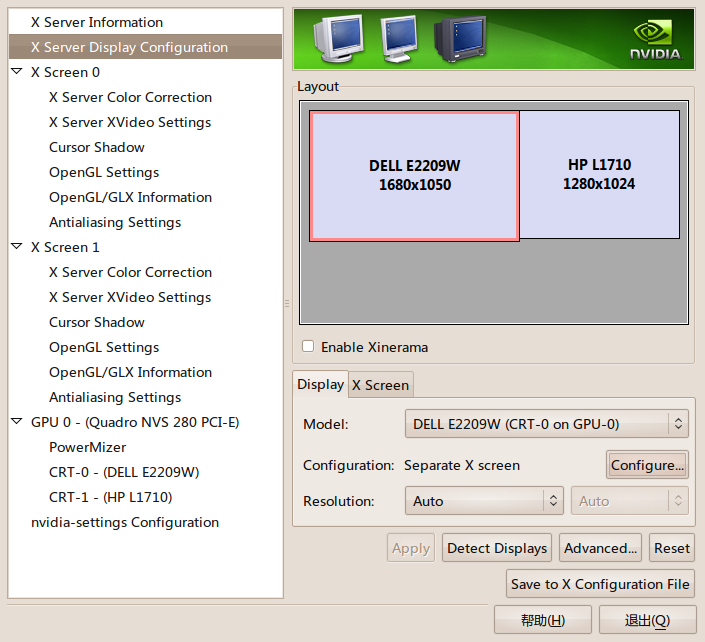
Task: Open the Resolution Auto dropdown
Action: point(484,500)
